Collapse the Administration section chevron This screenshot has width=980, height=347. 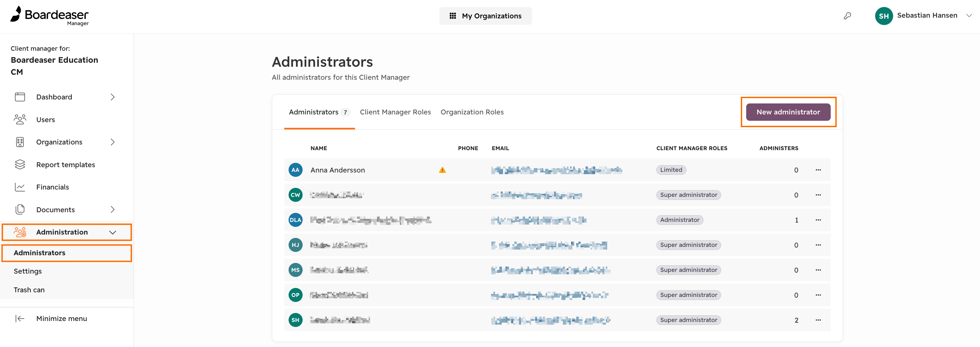pos(113,232)
